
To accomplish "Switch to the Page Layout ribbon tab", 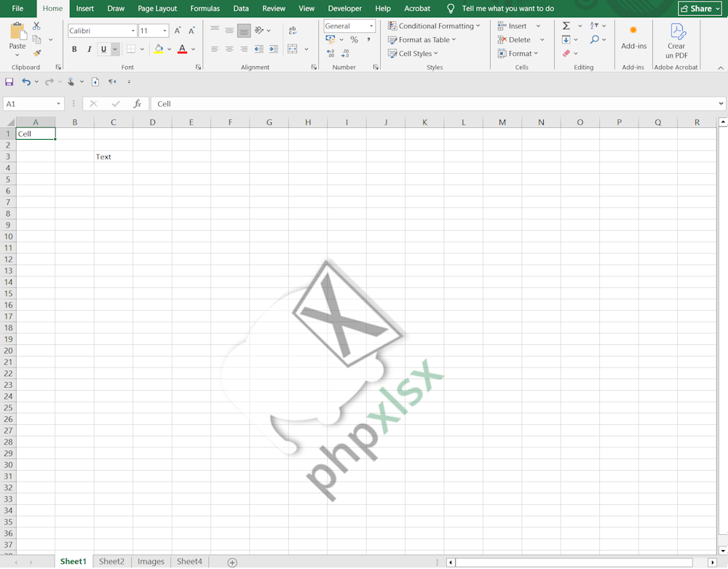I will coord(157,9).
